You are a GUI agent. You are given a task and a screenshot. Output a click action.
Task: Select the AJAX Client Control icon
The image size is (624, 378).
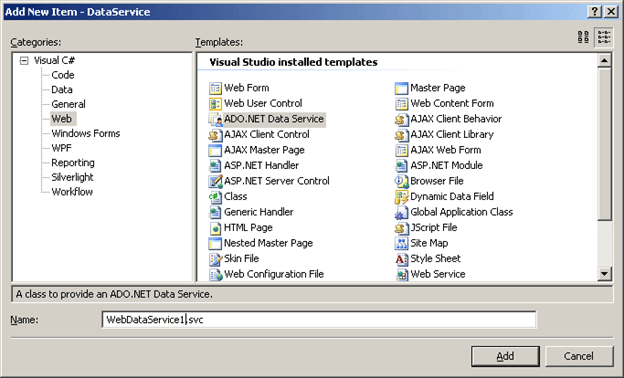(215, 134)
